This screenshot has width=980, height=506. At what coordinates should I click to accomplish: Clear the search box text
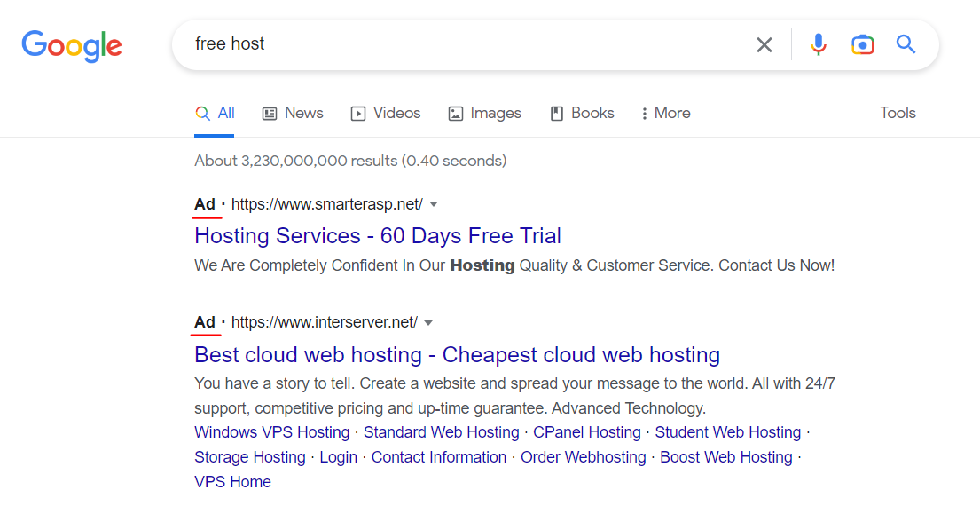(764, 44)
